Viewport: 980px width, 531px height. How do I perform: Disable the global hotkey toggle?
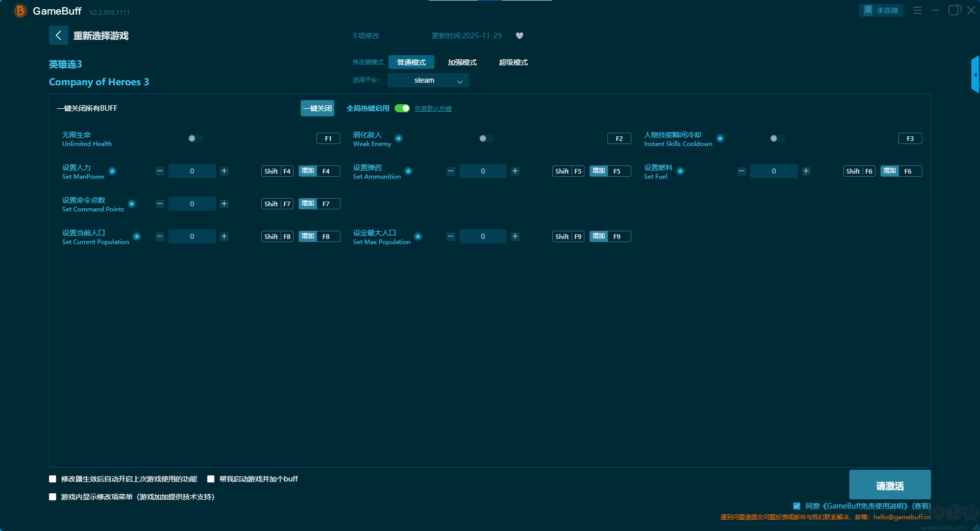402,108
